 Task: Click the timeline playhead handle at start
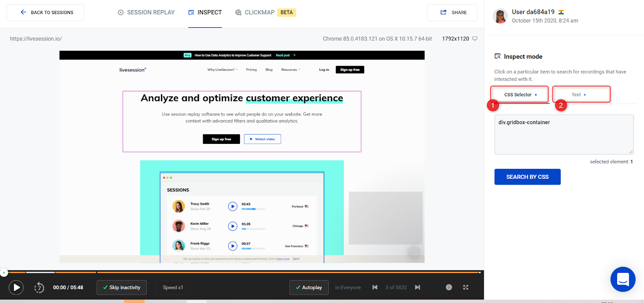pos(4,273)
